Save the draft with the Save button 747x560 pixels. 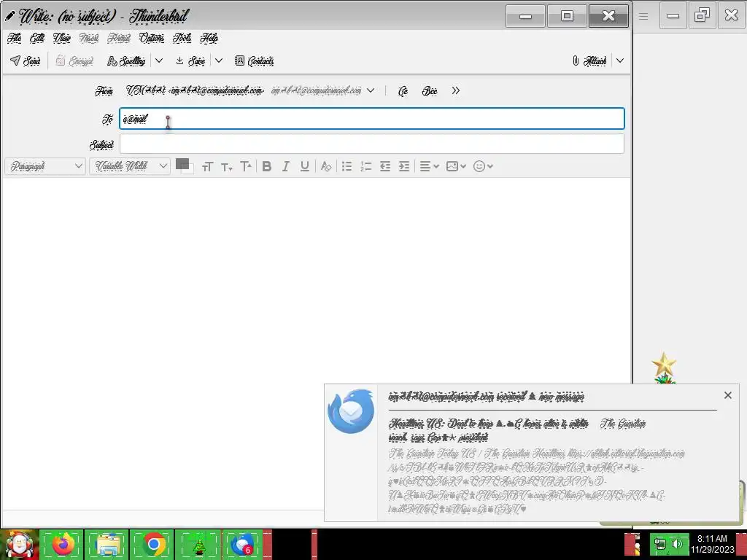pyautogui.click(x=190, y=61)
